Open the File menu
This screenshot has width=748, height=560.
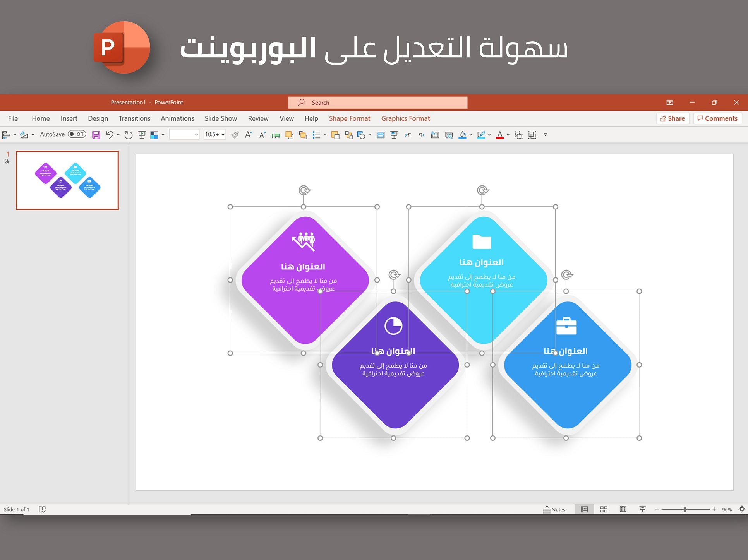pyautogui.click(x=13, y=118)
